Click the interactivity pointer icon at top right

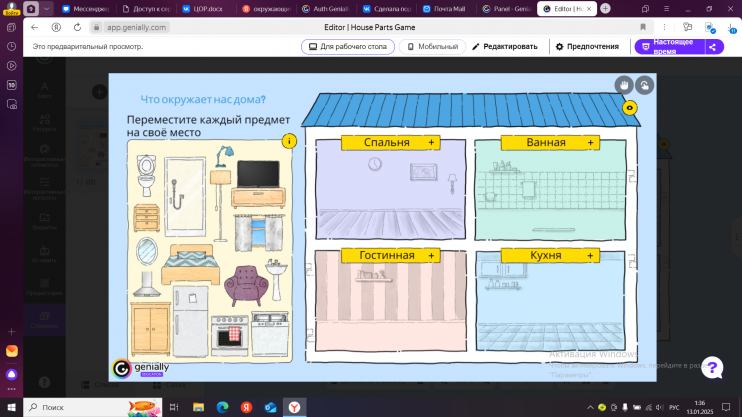pyautogui.click(x=645, y=85)
